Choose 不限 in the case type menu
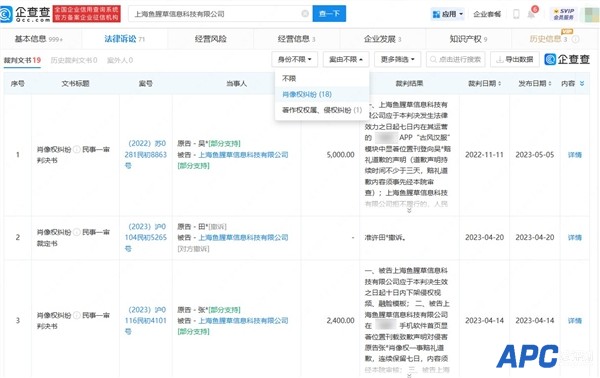 click(322, 78)
